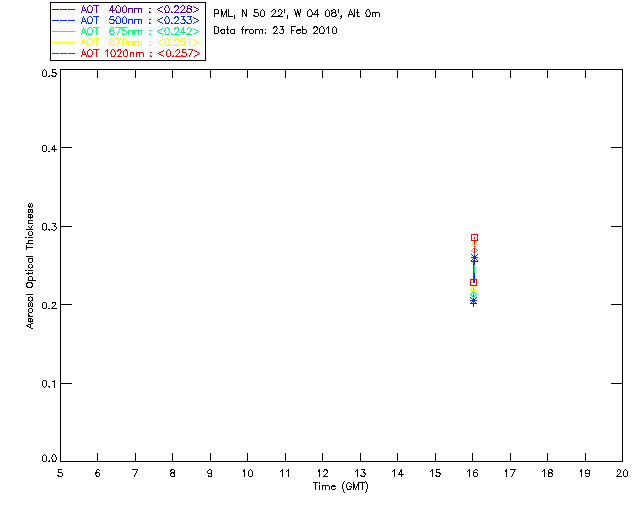
Task: Click the 0.4 y-axis tick label
Action: [49, 148]
